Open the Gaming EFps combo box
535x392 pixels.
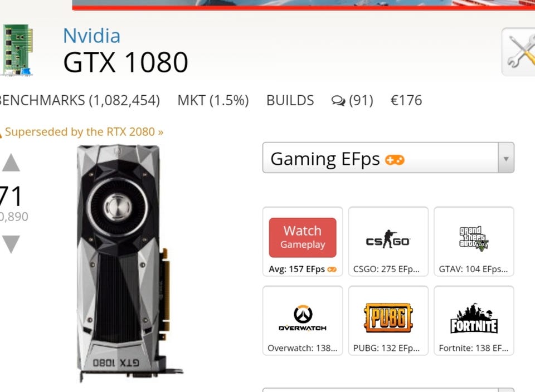[x=388, y=158]
